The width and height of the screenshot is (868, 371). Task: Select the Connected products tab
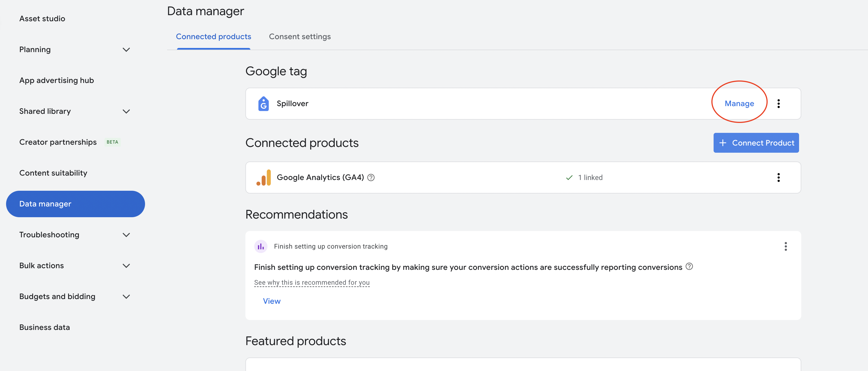tap(213, 36)
